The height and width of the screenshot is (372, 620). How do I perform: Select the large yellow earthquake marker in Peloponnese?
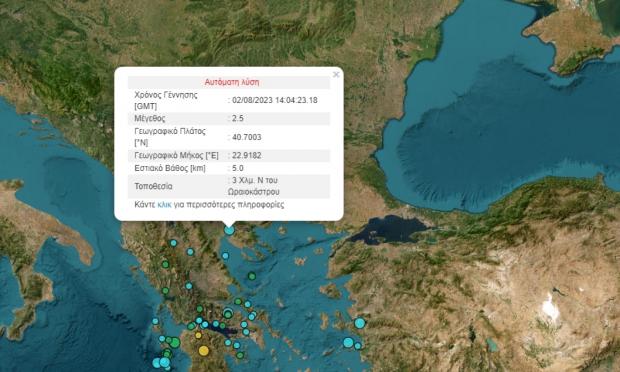coord(204,350)
